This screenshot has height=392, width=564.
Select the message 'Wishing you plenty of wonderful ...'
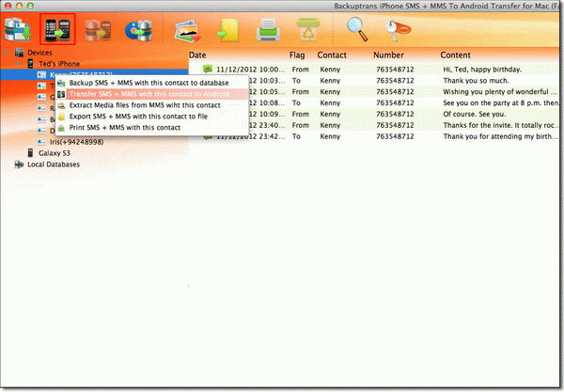pos(500,91)
